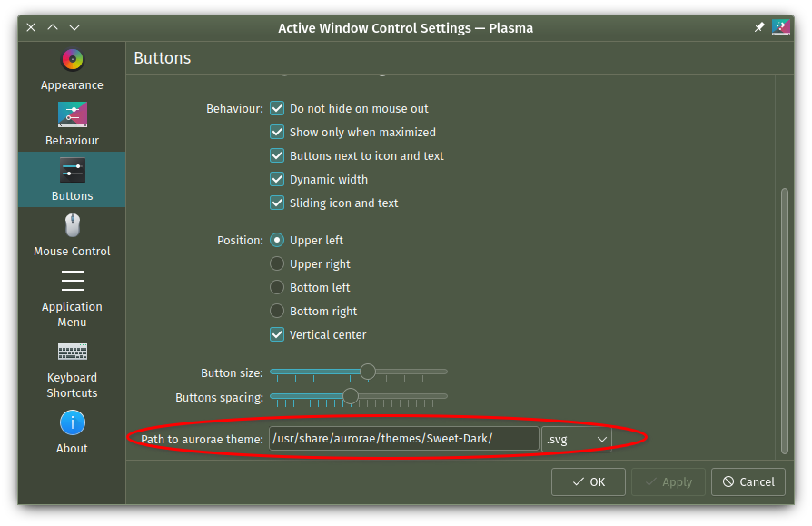
Task: Open Keyboard Shortcuts keyboard icon
Action: tap(73, 352)
